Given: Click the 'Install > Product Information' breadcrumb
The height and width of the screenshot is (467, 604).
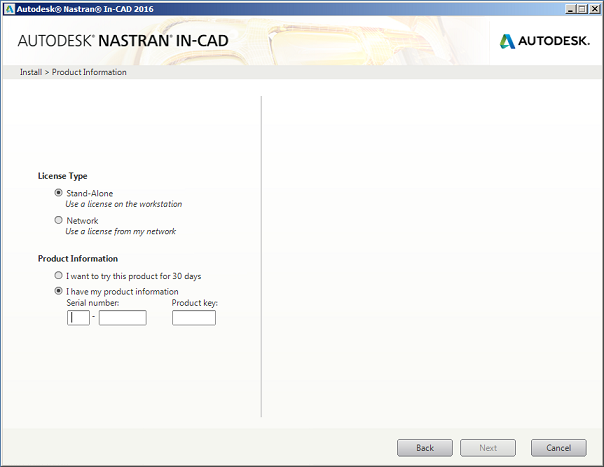Looking at the screenshot, I should coord(73,72).
